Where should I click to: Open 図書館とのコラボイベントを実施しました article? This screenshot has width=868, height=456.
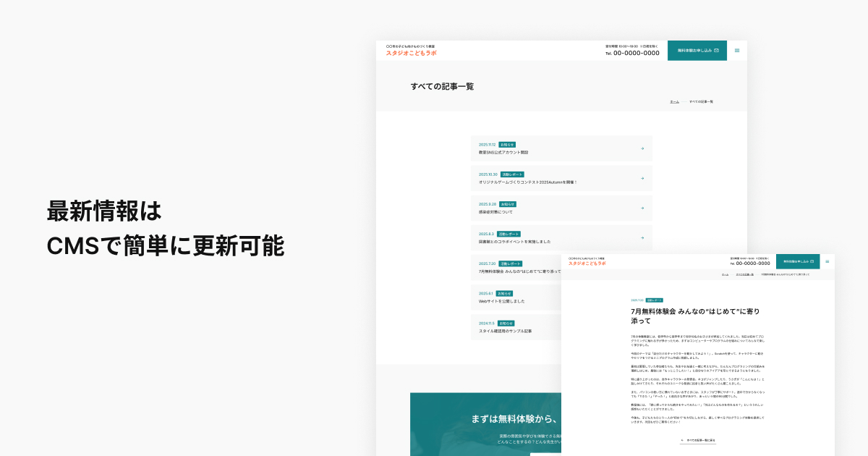click(x=515, y=242)
